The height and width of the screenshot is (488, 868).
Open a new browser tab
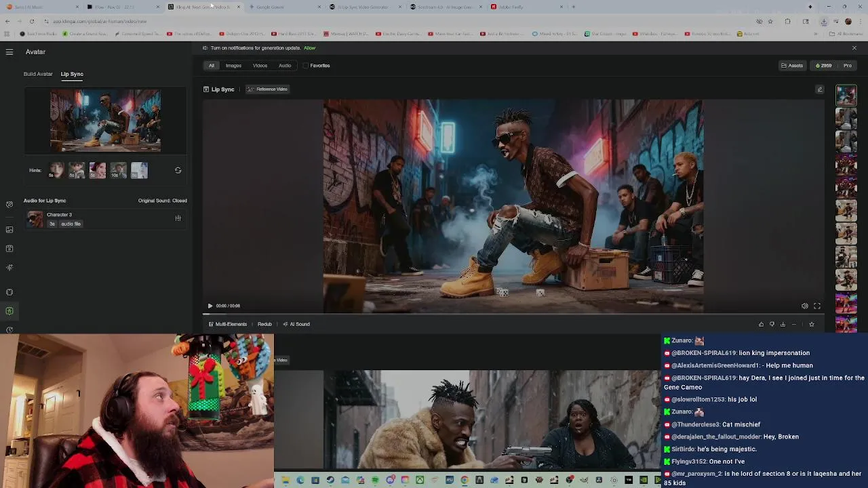(574, 7)
